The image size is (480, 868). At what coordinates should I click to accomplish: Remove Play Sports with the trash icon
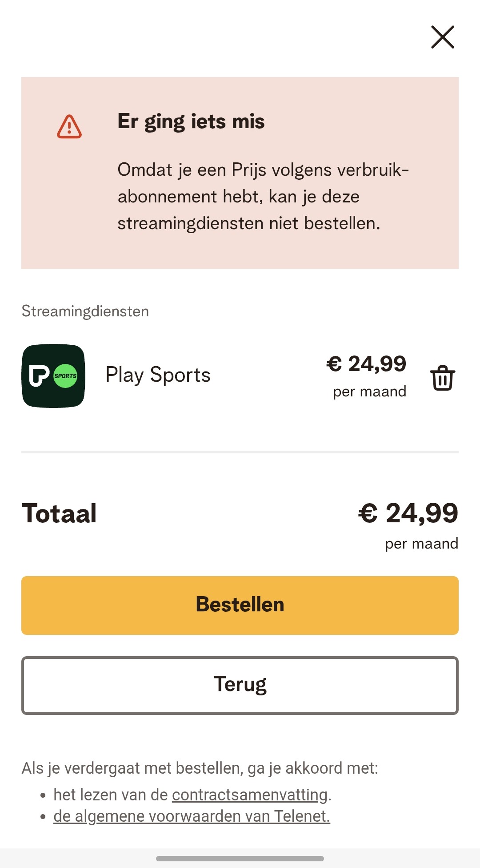(442, 378)
